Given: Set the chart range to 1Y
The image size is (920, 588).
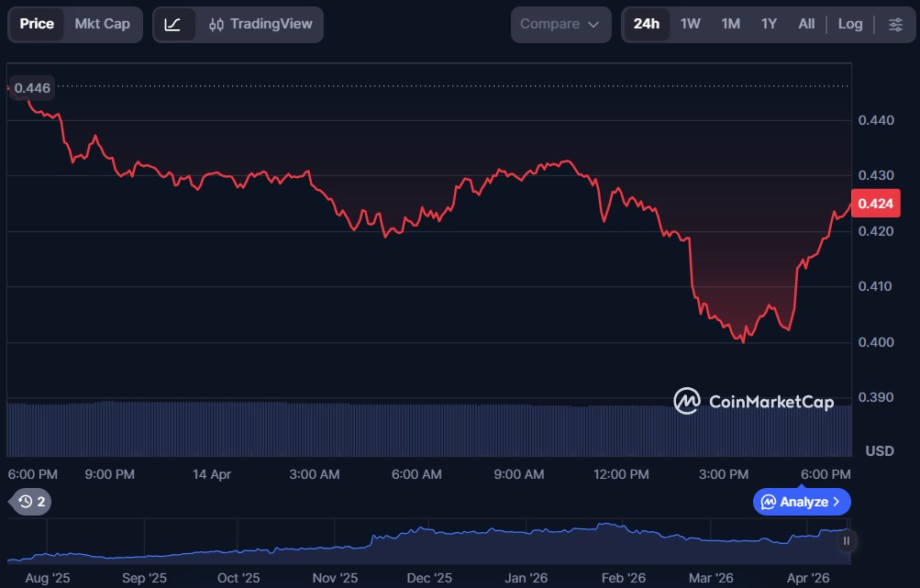Looking at the screenshot, I should tap(769, 25).
